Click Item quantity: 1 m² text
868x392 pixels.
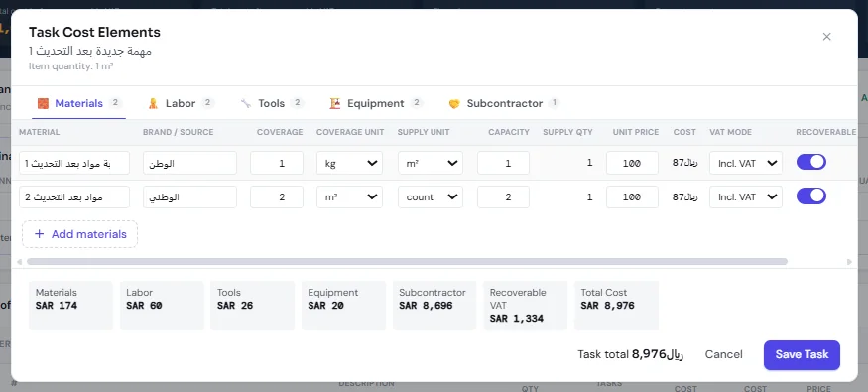click(70, 66)
